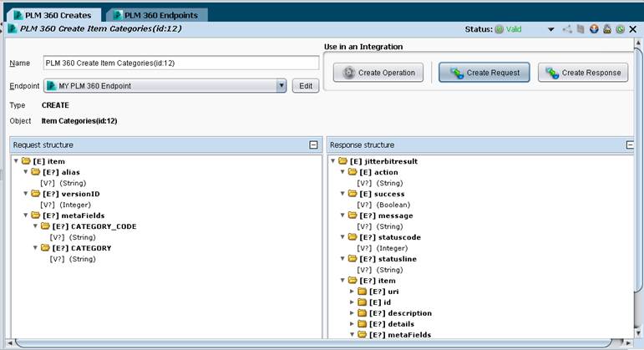Expand the uri node arrow

tap(352, 292)
